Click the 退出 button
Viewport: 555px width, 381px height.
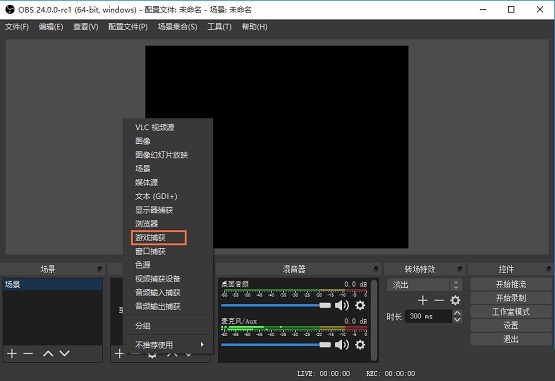click(510, 339)
